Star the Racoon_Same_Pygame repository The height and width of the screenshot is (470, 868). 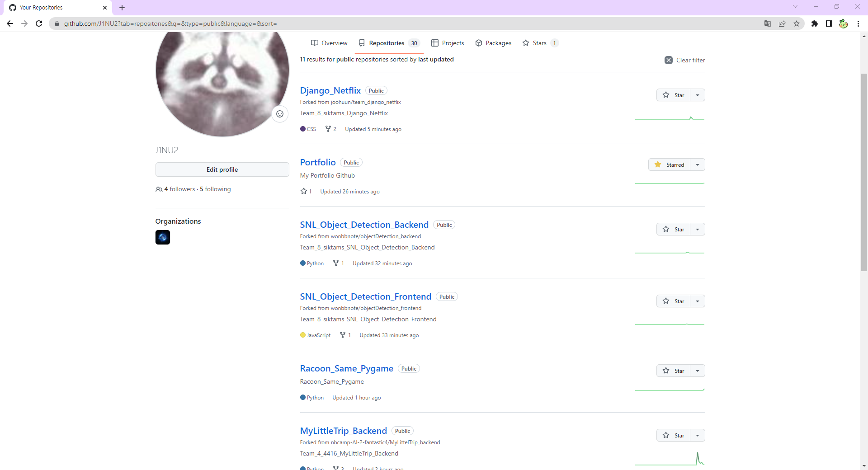tap(673, 371)
